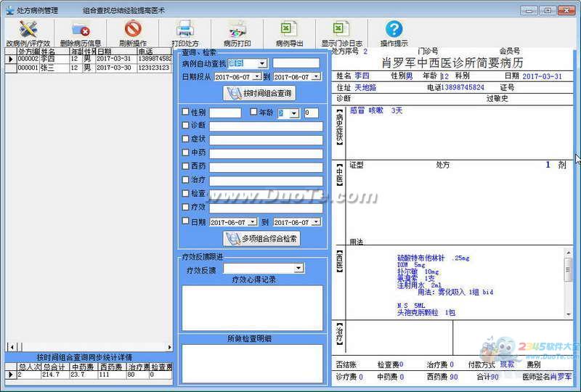Select the 李四 row in patient list
Viewport: 581px width, 392px height.
tap(89, 59)
